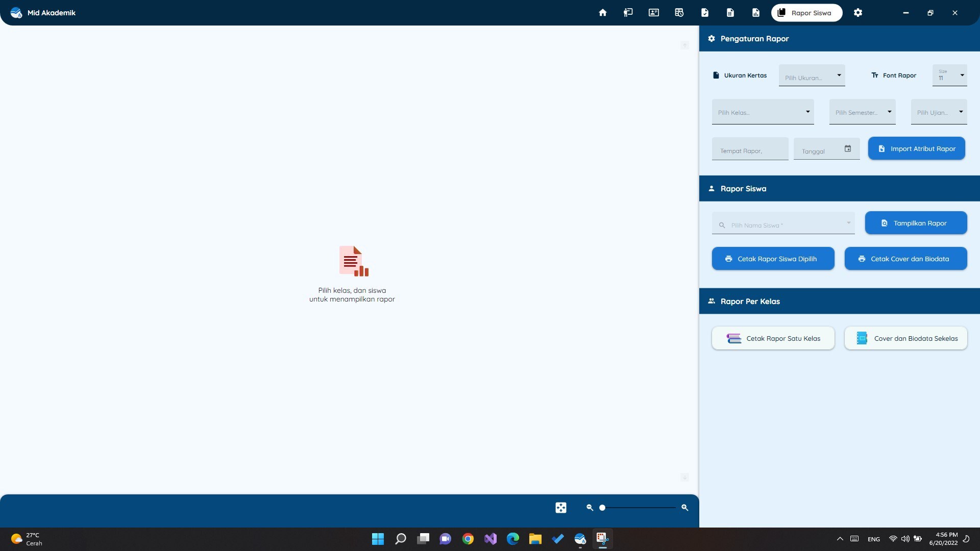Click the Tampilkan Rapor button
This screenshot has width=980, height=551.
tap(916, 223)
